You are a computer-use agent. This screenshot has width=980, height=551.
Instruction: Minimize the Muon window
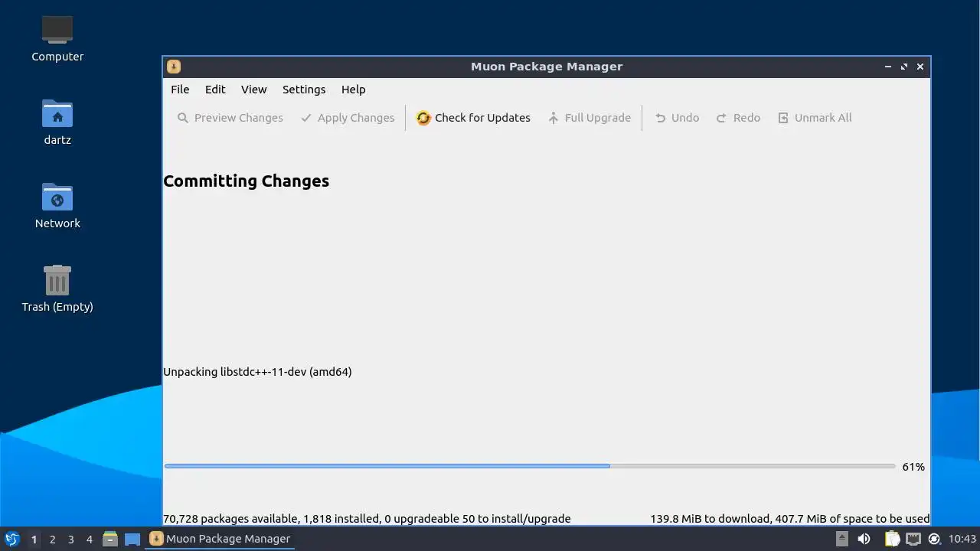(888, 67)
